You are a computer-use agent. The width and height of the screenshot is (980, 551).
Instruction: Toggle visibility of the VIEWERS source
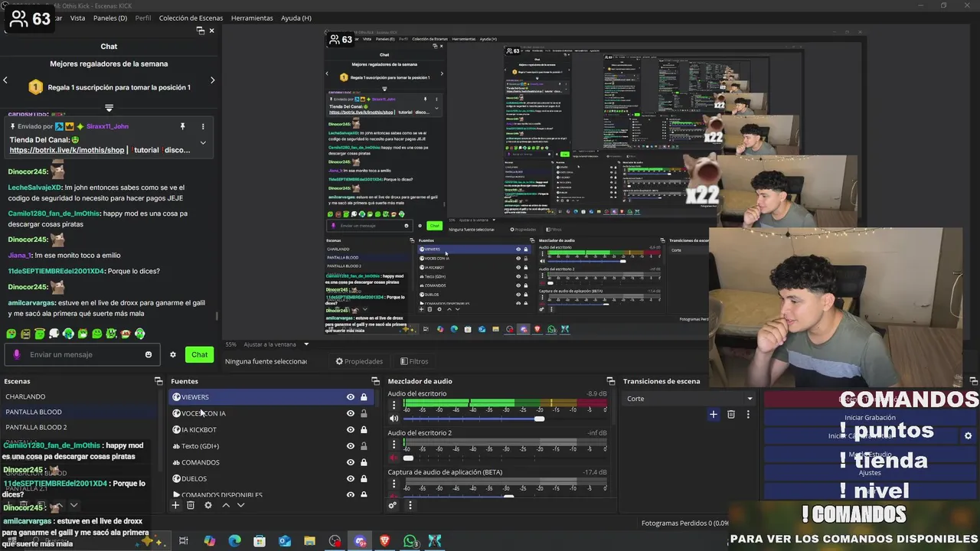pyautogui.click(x=351, y=397)
